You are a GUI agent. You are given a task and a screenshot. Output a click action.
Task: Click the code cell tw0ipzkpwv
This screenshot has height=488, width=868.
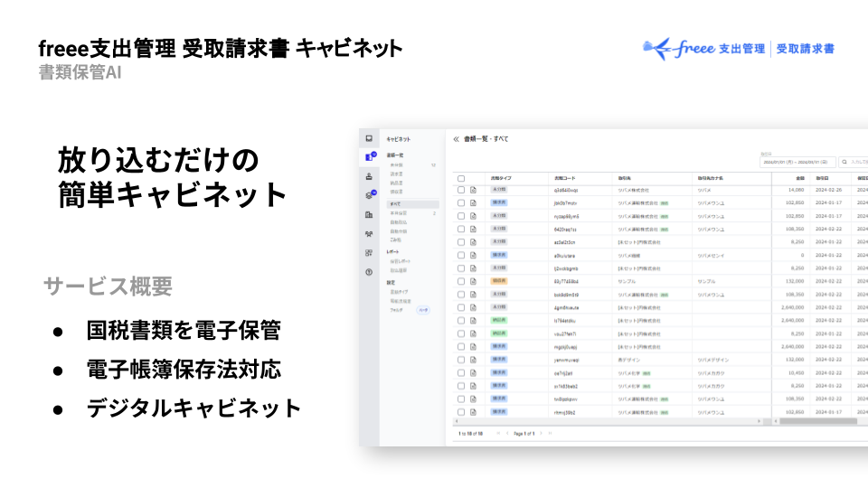point(566,399)
